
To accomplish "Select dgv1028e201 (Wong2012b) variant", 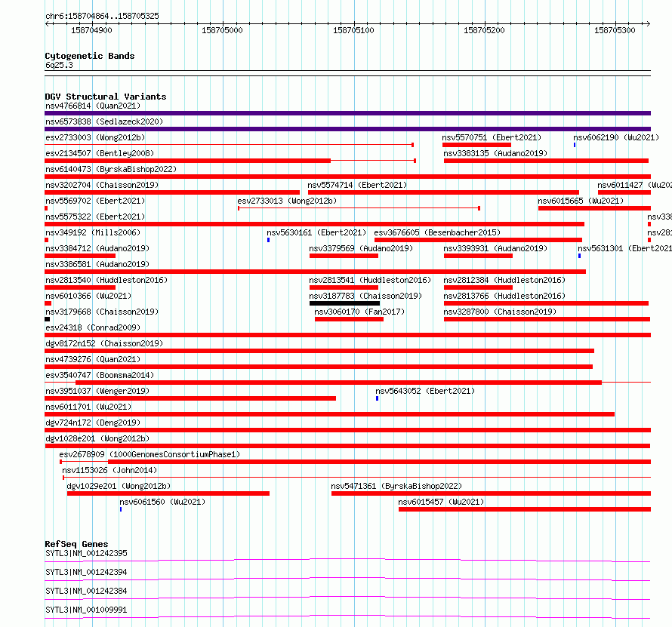I will coord(347,446).
